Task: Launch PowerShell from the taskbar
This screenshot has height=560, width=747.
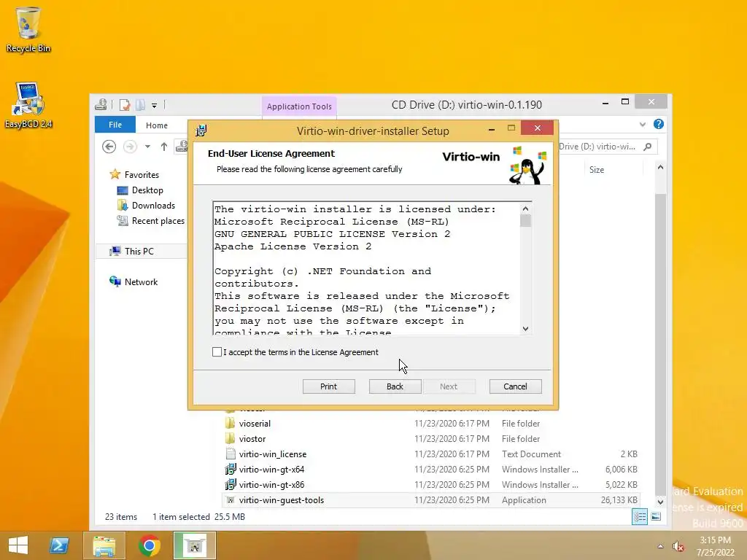Action: [60, 545]
